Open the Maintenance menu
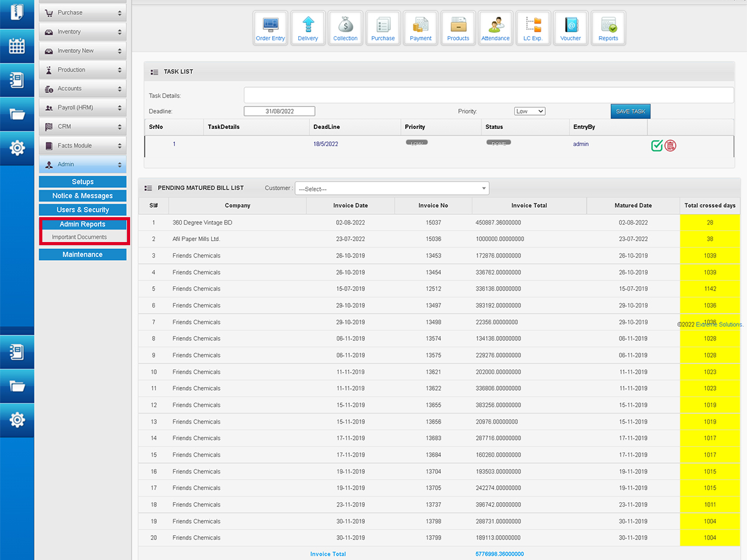The width and height of the screenshot is (747, 560). tap(83, 254)
